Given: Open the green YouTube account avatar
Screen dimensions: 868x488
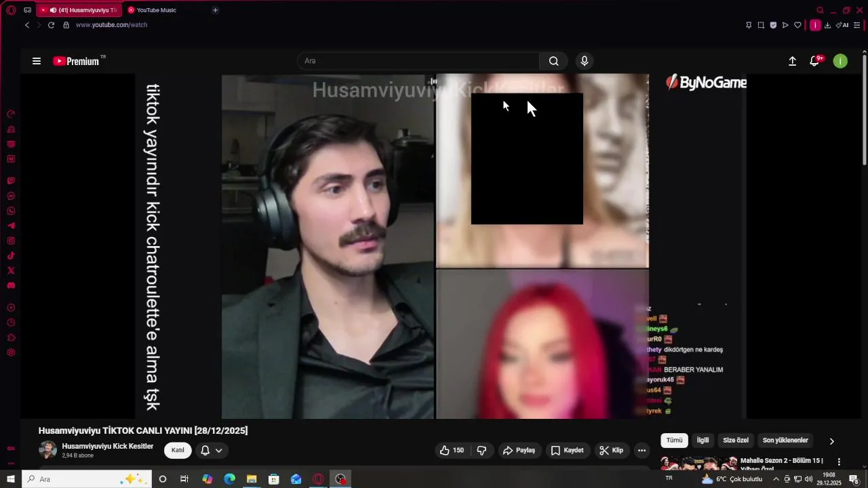Looking at the screenshot, I should tap(840, 61).
